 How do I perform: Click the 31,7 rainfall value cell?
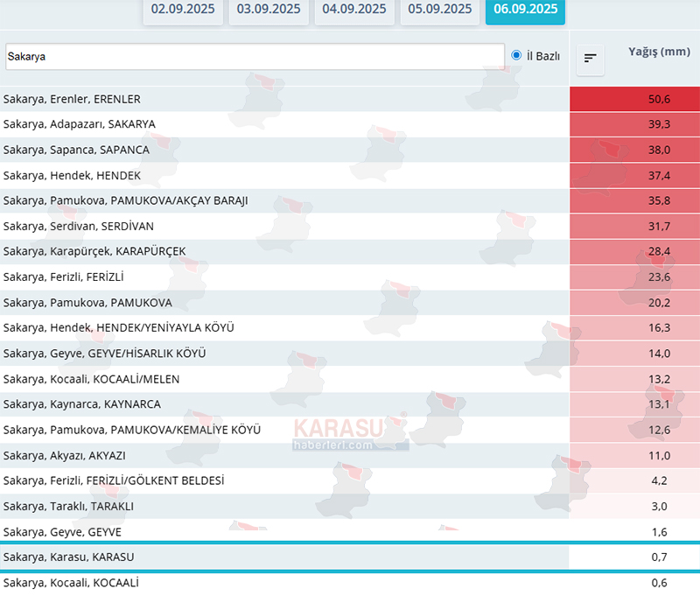(x=634, y=227)
